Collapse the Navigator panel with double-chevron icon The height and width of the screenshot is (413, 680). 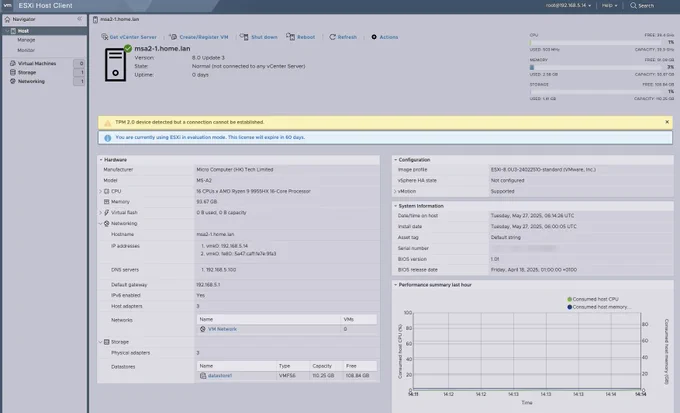point(79,19)
